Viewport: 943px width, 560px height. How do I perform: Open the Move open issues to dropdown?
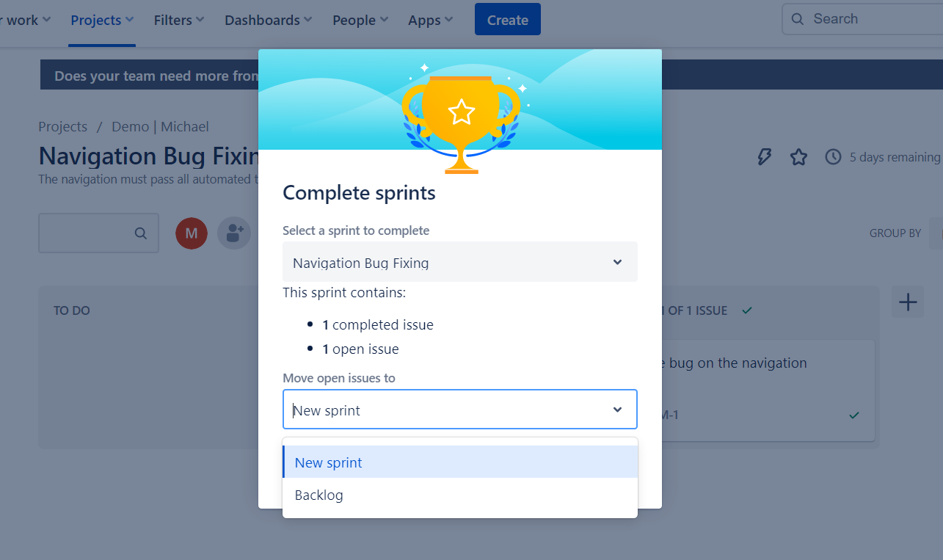coord(460,410)
